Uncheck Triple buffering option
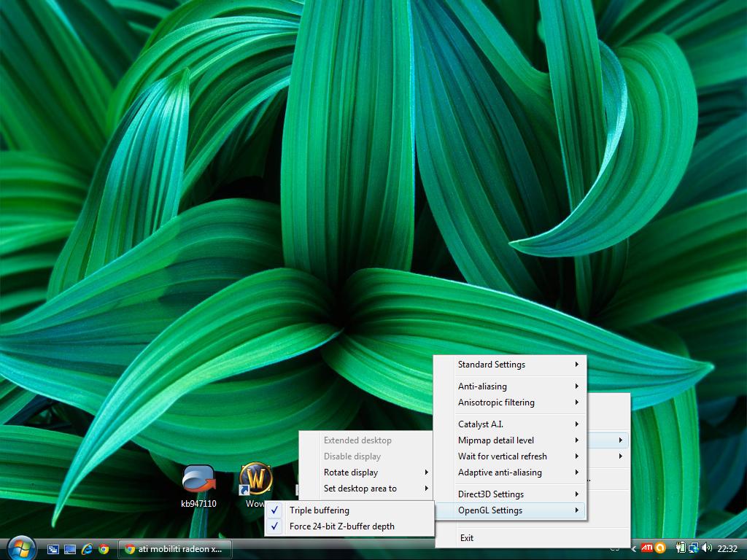Screen dimensions: 747x560 coord(319,510)
